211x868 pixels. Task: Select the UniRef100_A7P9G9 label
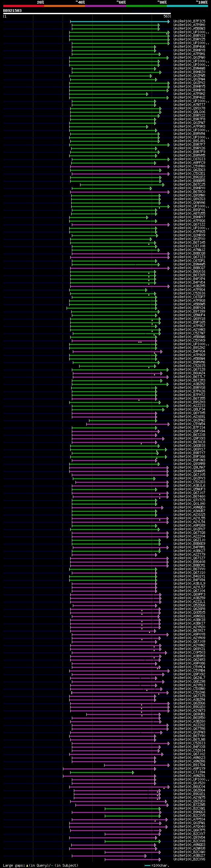coord(190,355)
